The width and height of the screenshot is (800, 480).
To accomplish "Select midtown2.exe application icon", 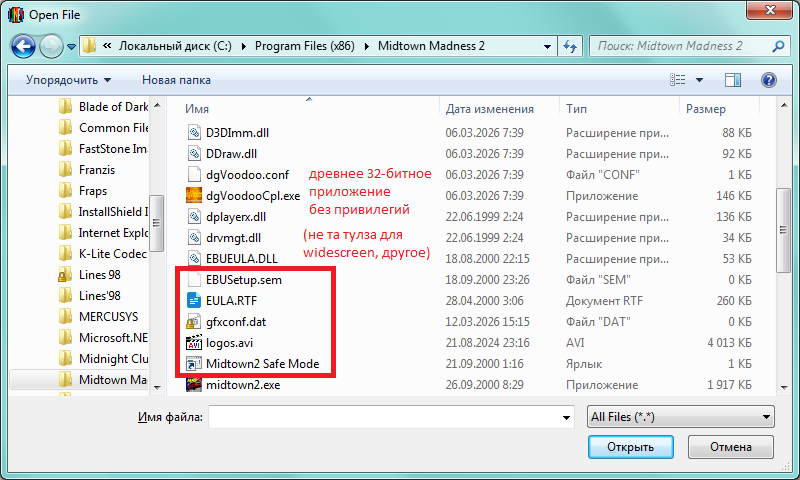I will (x=194, y=385).
